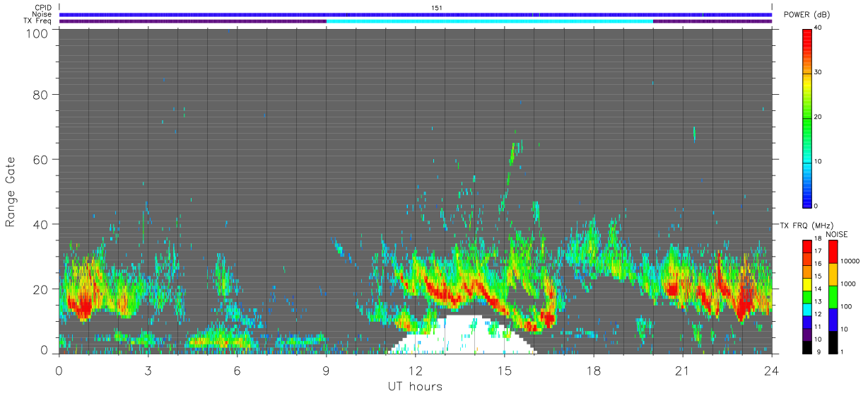Click the 9 tick on UT hours axis
This screenshot has height=401, width=868.
(x=326, y=371)
